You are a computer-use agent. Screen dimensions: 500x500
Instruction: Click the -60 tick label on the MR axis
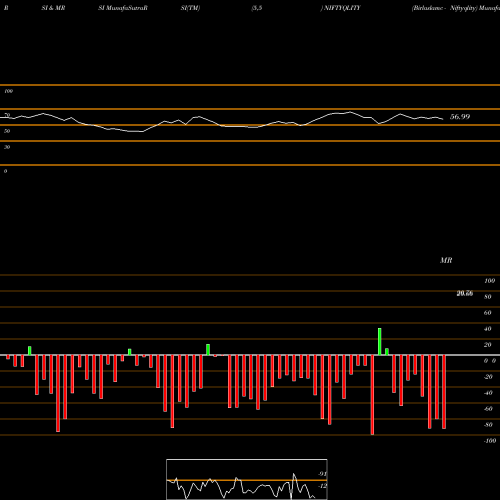(488, 409)
